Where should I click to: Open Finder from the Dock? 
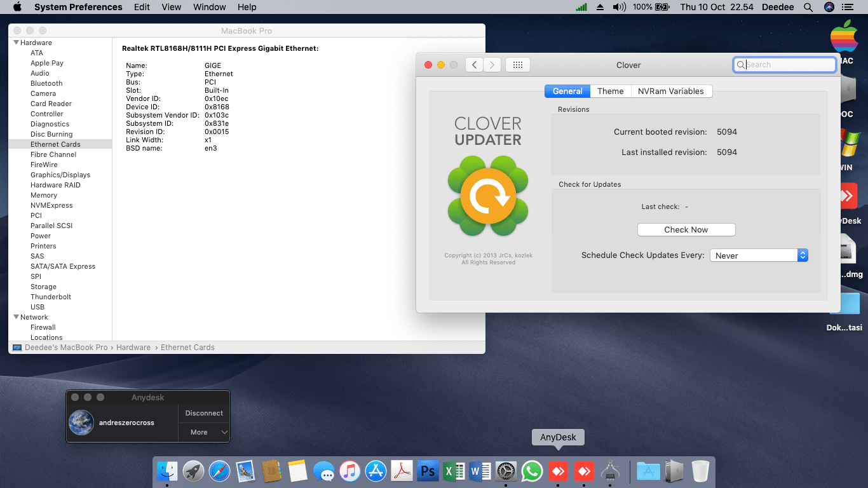pos(167,471)
